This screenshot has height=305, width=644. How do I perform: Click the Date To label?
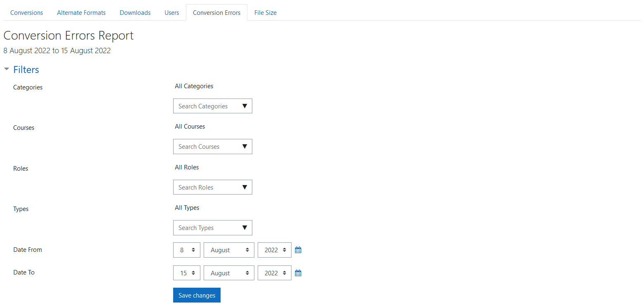(24, 272)
